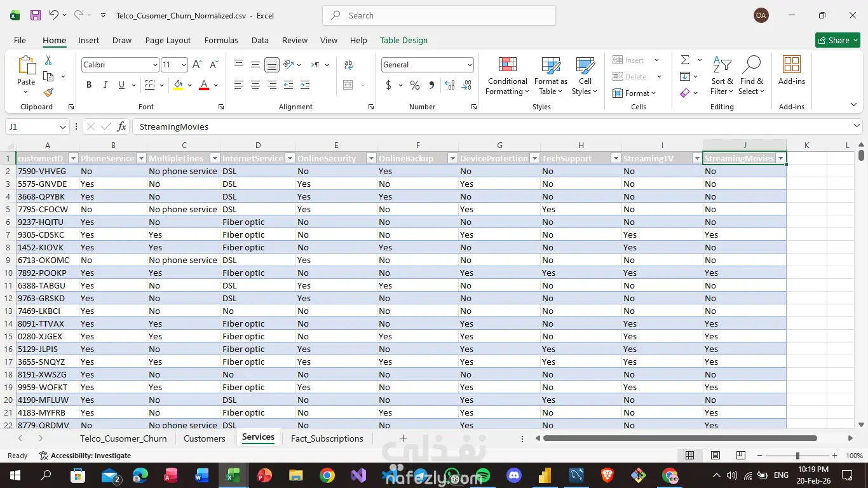Add a new sheet with plus button
The width and height of the screenshot is (868, 488).
(403, 438)
